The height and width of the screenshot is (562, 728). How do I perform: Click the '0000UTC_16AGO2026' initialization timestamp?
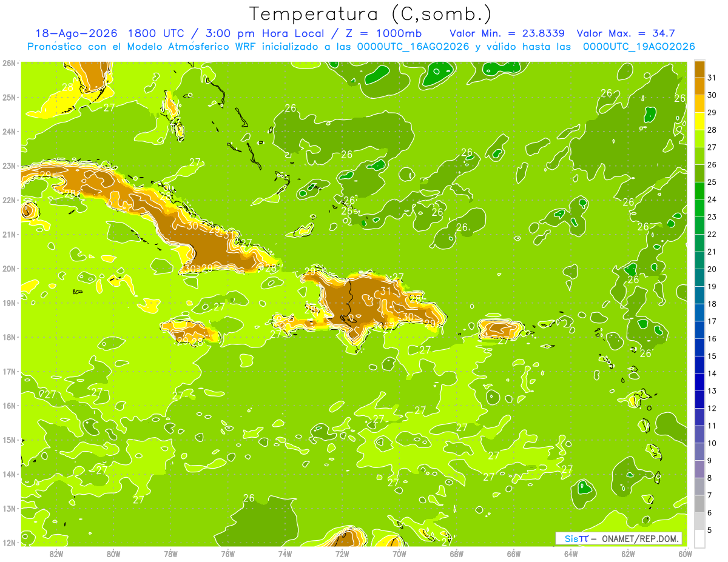click(x=414, y=47)
